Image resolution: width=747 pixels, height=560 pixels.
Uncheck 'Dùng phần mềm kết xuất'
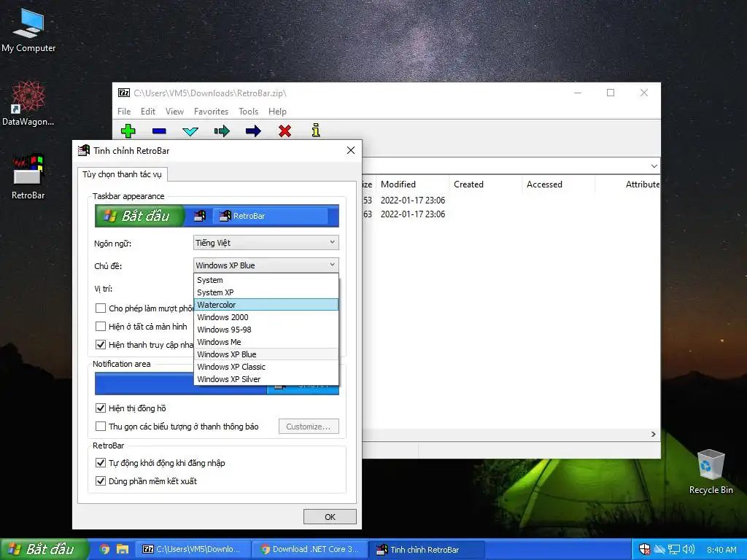[101, 481]
